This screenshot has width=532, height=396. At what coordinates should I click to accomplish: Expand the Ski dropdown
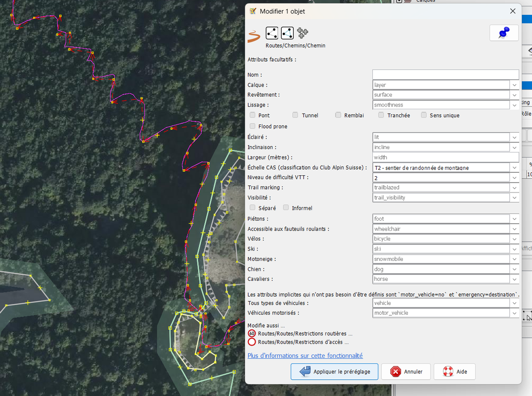point(514,249)
